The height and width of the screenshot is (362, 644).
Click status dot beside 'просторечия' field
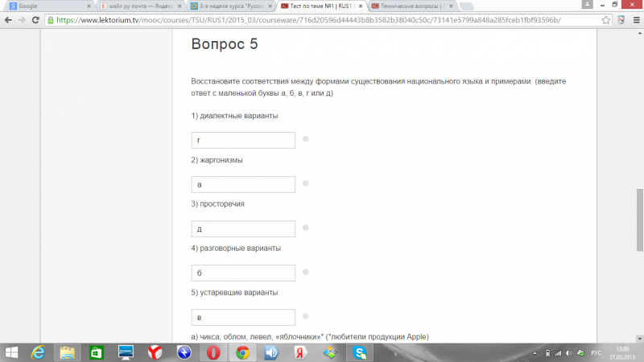click(306, 228)
